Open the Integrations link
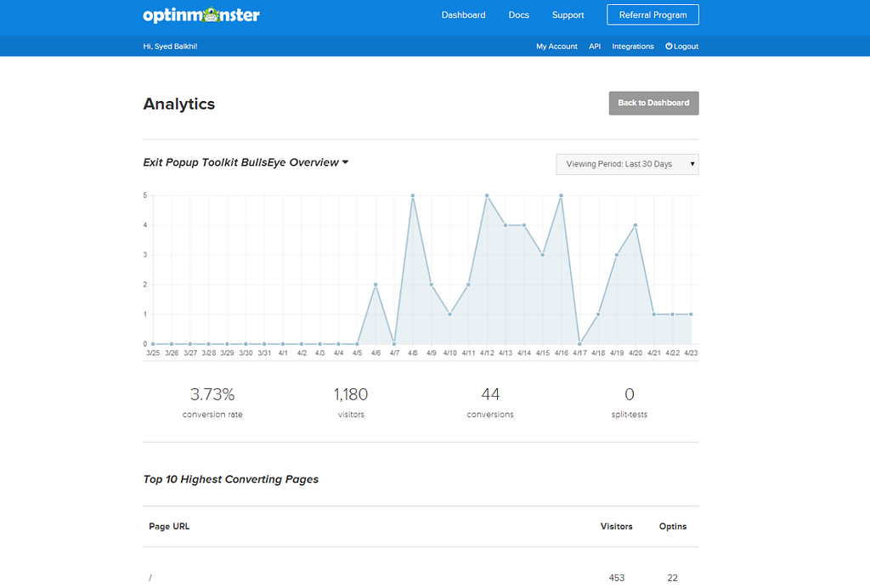870x588 pixels. coord(632,47)
